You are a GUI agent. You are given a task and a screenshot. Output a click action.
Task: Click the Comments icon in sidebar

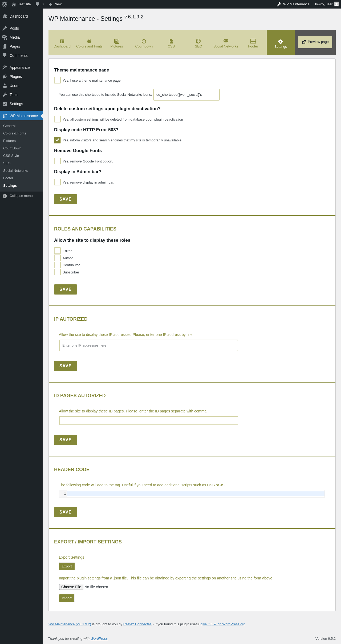coord(5,55)
